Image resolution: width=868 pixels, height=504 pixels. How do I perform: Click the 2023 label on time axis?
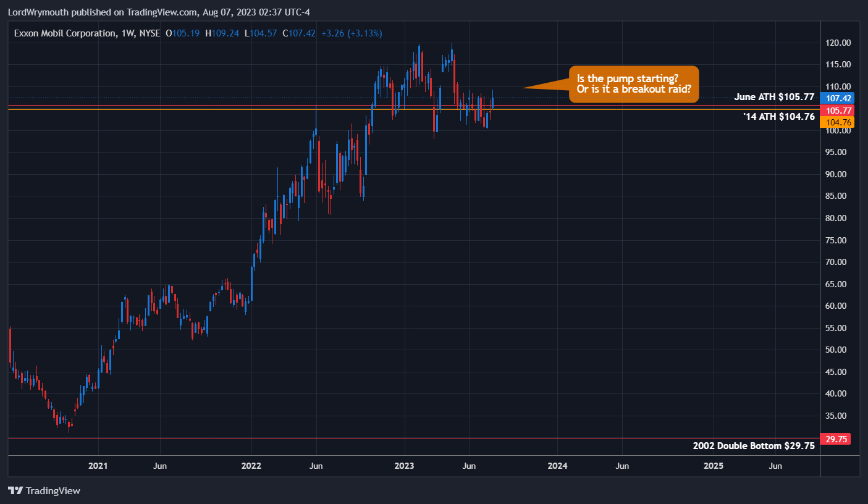click(x=405, y=466)
